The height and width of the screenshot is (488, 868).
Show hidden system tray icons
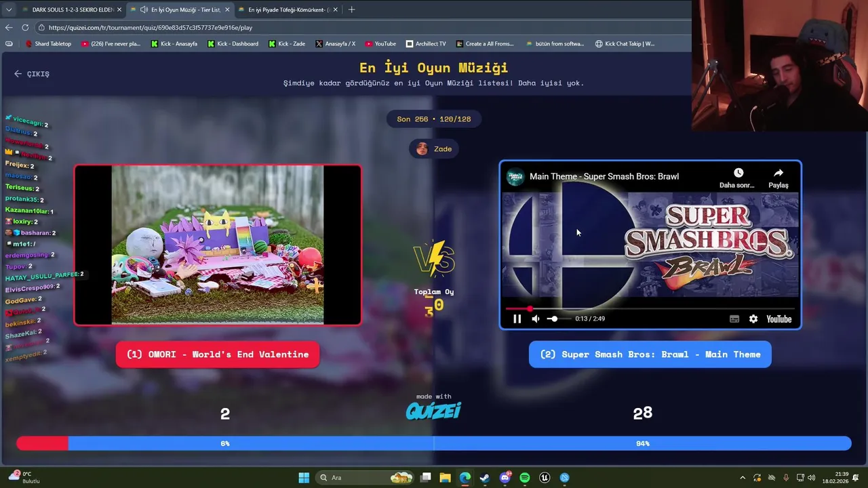pyautogui.click(x=743, y=478)
